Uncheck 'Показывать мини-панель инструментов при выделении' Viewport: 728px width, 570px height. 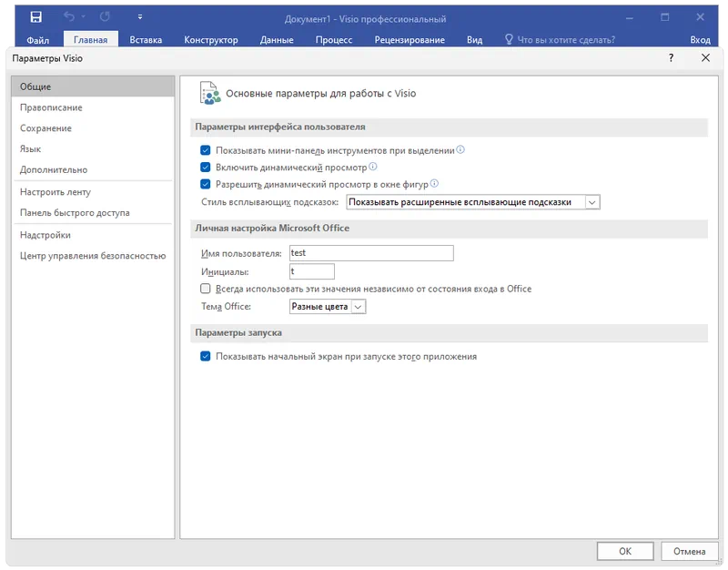(206, 151)
